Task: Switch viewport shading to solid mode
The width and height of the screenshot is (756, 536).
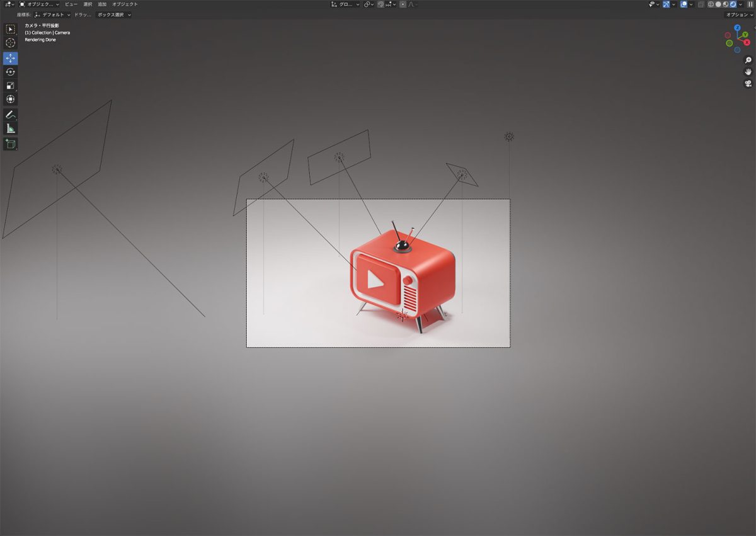Action: coord(718,4)
